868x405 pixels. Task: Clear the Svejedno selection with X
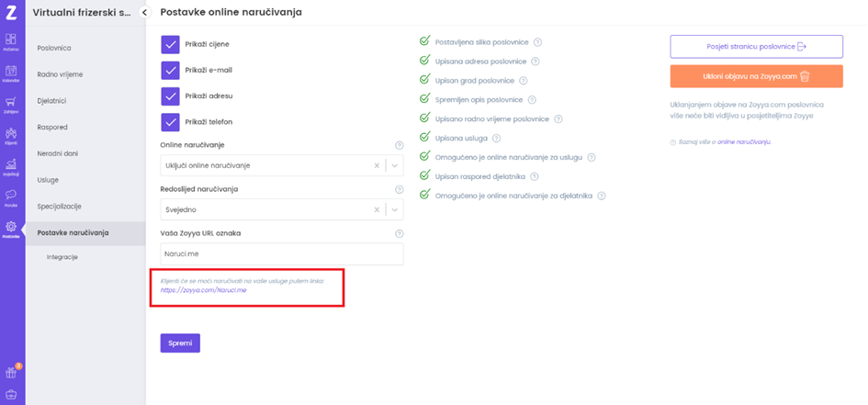coord(378,209)
